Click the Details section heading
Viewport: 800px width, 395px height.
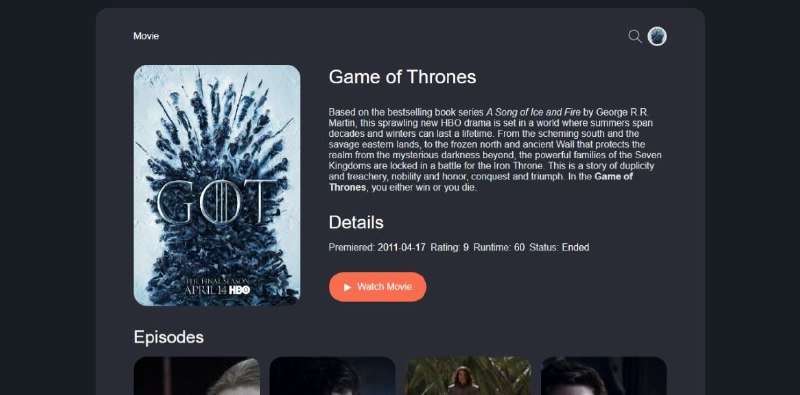[356, 223]
